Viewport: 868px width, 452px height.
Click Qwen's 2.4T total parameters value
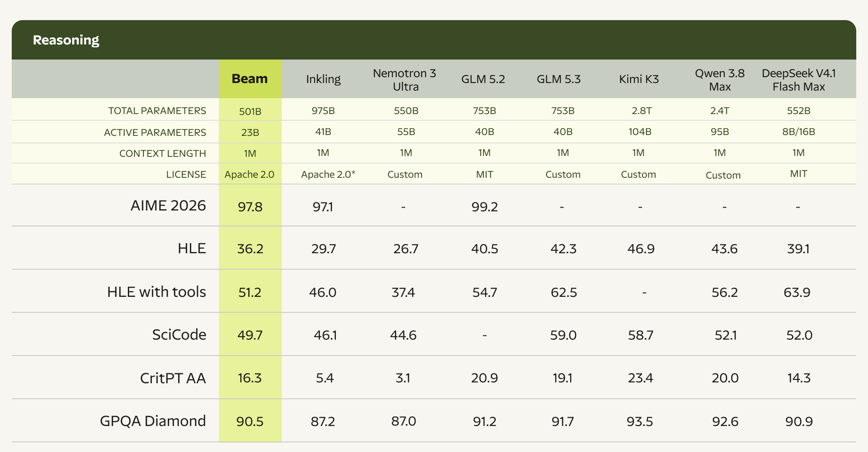point(720,111)
